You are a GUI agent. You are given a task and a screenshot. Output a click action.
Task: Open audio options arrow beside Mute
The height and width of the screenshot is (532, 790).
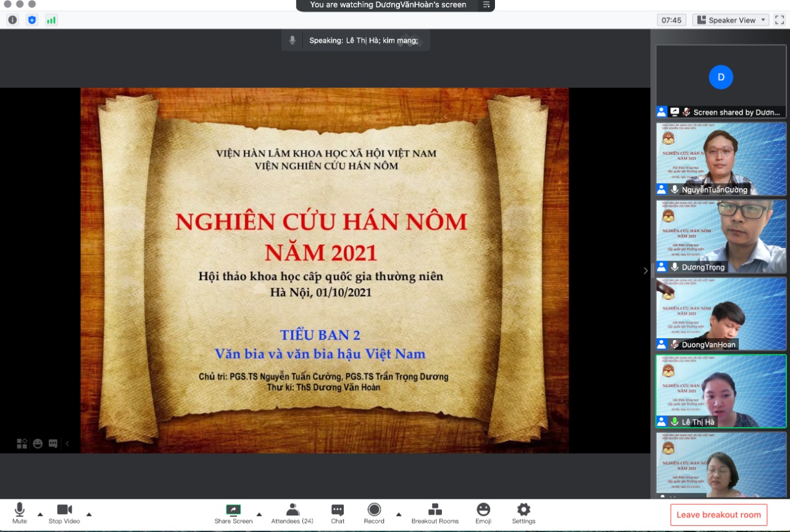coord(40,514)
